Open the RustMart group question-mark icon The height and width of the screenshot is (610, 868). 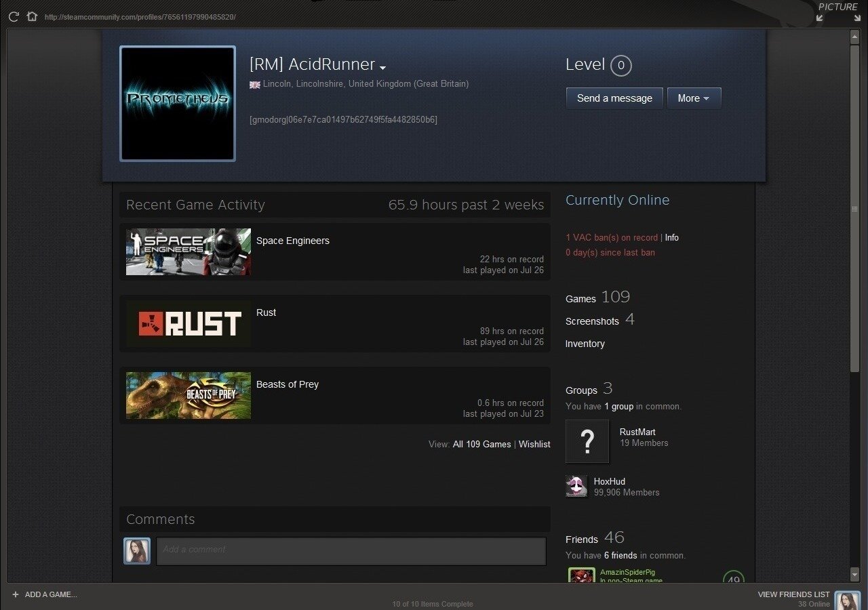pos(587,441)
